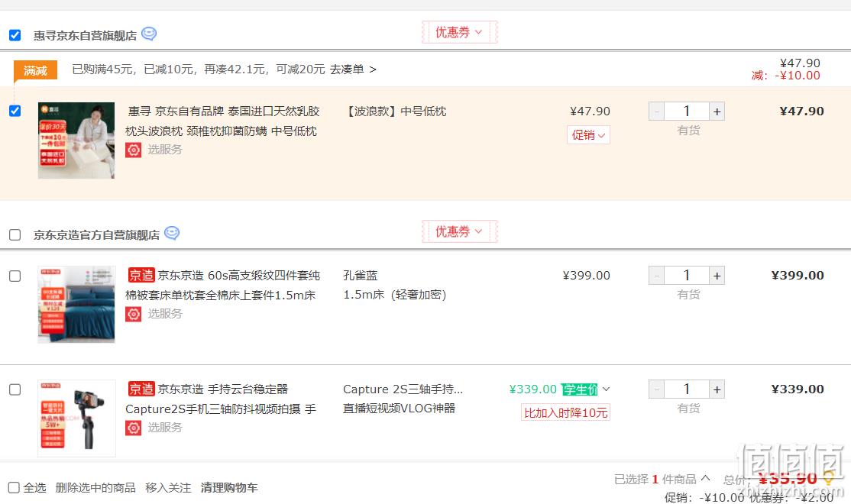Image resolution: width=851 pixels, height=504 pixels.
Task: Click service icon for 四件套 bedding item
Action: [x=134, y=314]
